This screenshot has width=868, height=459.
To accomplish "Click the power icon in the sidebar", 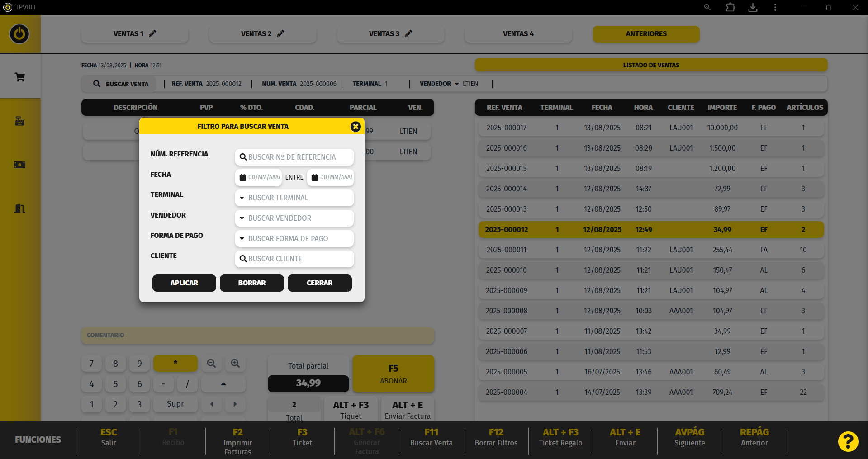I will [x=19, y=34].
